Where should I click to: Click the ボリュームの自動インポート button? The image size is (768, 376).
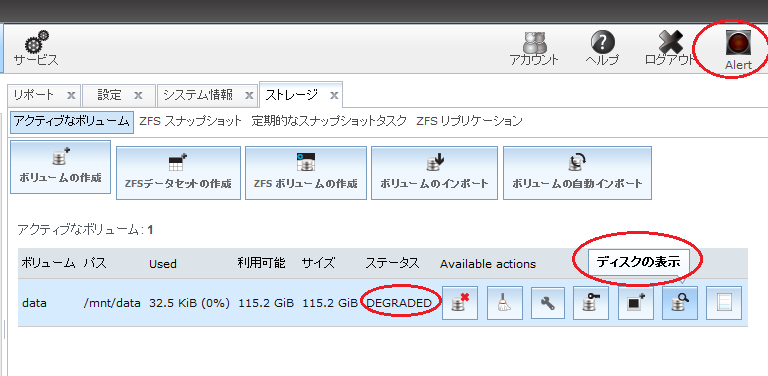point(577,173)
